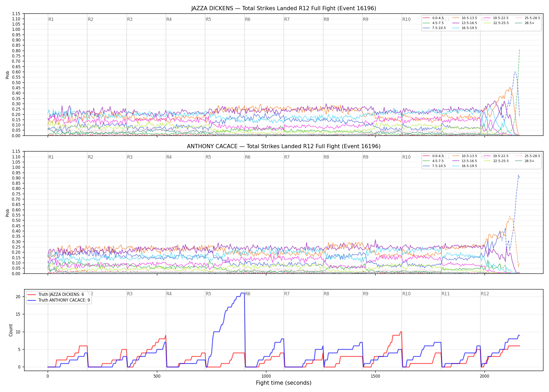Click blue truth line swatch in Count legend
549x392 pixels.
(32, 300)
